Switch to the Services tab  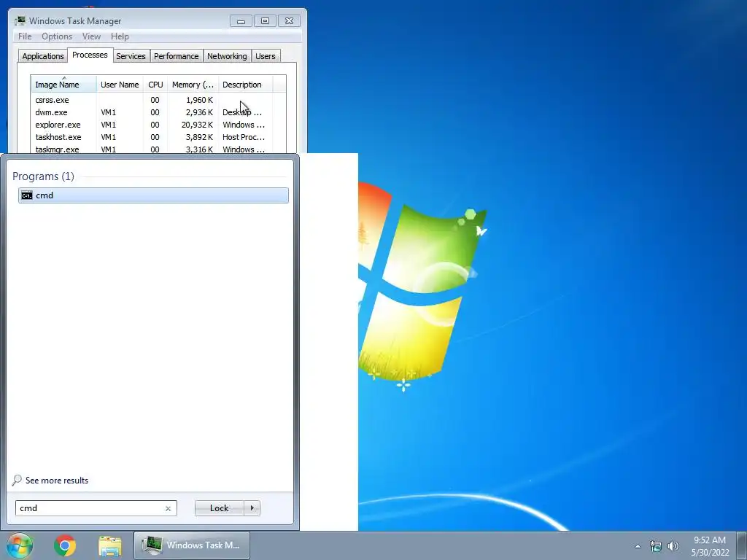coord(131,56)
